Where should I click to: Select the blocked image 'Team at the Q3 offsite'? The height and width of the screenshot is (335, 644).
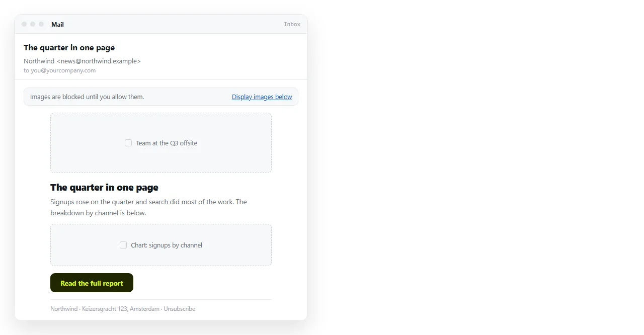[161, 143]
